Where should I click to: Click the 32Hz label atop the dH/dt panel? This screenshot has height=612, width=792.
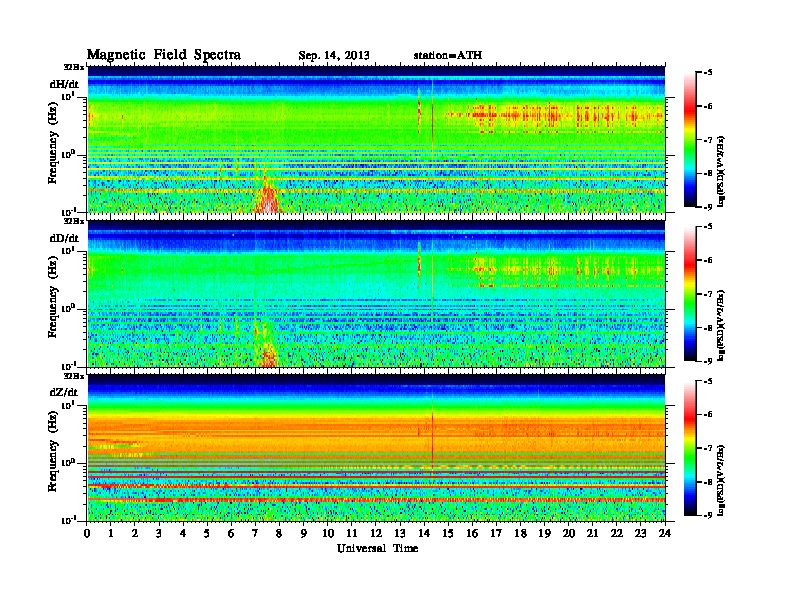[x=74, y=67]
